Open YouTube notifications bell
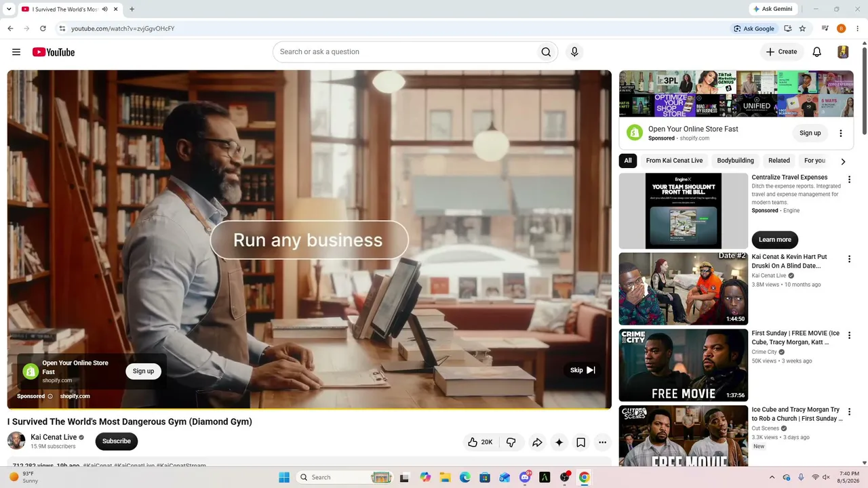This screenshot has width=868, height=488. 817,52
